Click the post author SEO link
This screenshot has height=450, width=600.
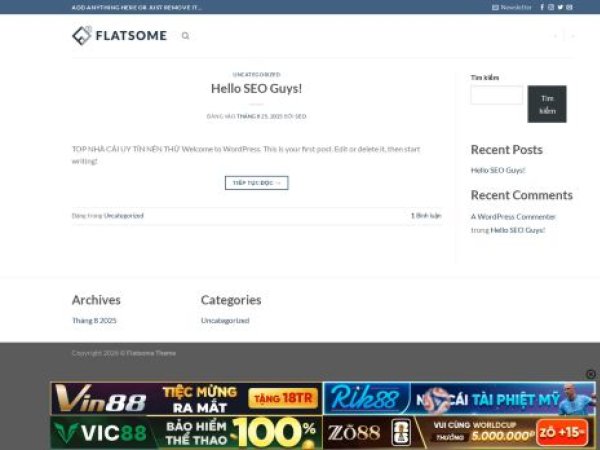coord(300,116)
